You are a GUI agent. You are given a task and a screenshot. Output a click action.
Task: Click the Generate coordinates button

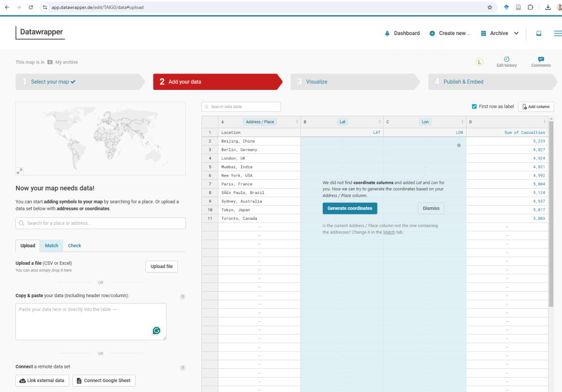tap(350, 208)
